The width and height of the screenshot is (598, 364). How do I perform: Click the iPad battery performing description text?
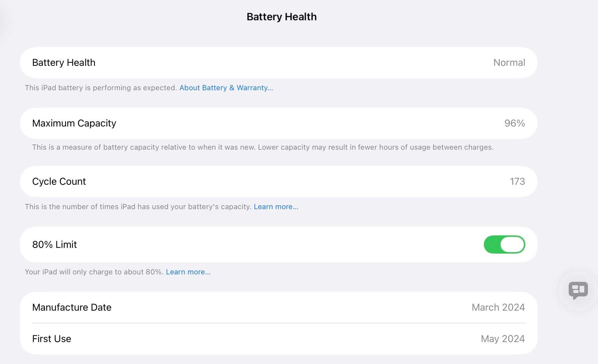pyautogui.click(x=101, y=88)
